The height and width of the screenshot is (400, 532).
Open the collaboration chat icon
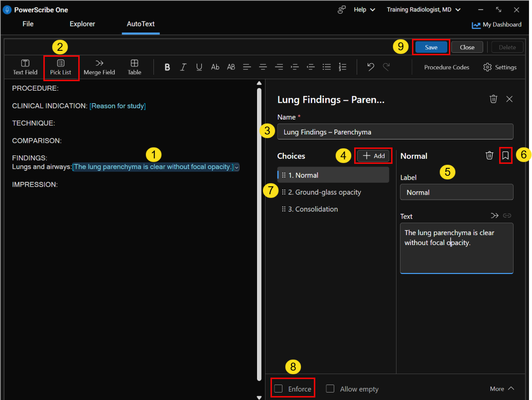(x=341, y=9)
